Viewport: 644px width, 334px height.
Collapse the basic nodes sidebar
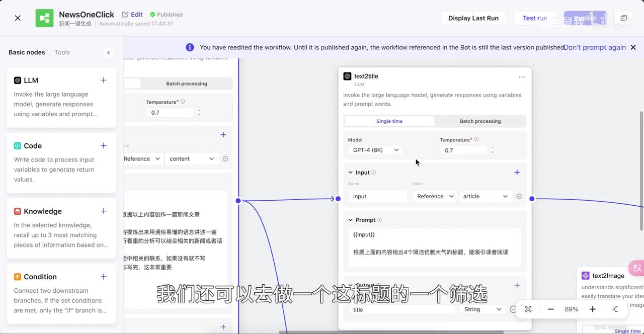coord(108,52)
